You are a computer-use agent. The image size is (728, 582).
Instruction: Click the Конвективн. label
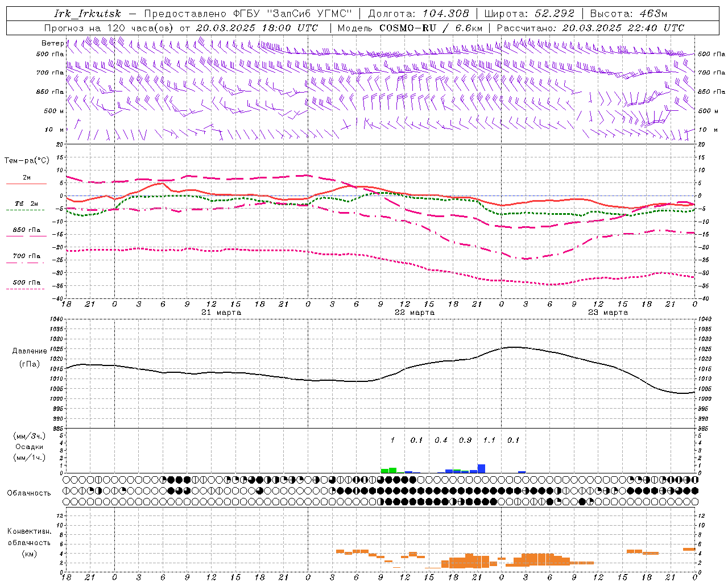pos(29,531)
